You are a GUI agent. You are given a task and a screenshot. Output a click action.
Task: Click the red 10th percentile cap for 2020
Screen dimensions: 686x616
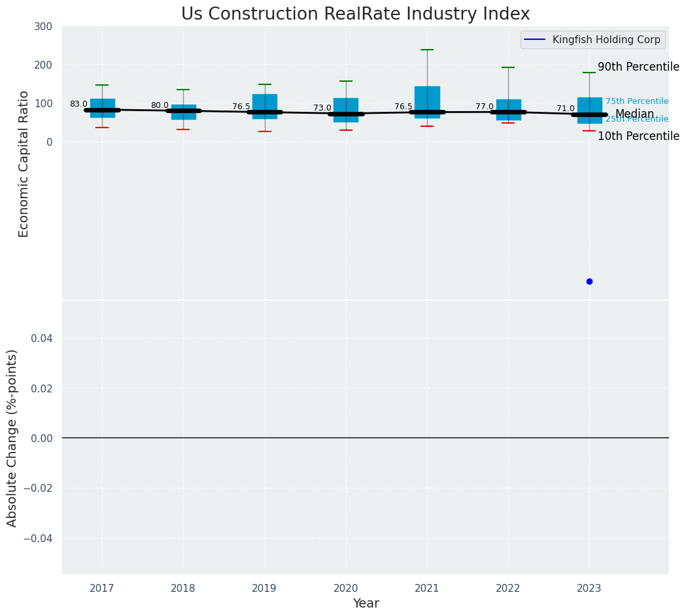pos(346,130)
